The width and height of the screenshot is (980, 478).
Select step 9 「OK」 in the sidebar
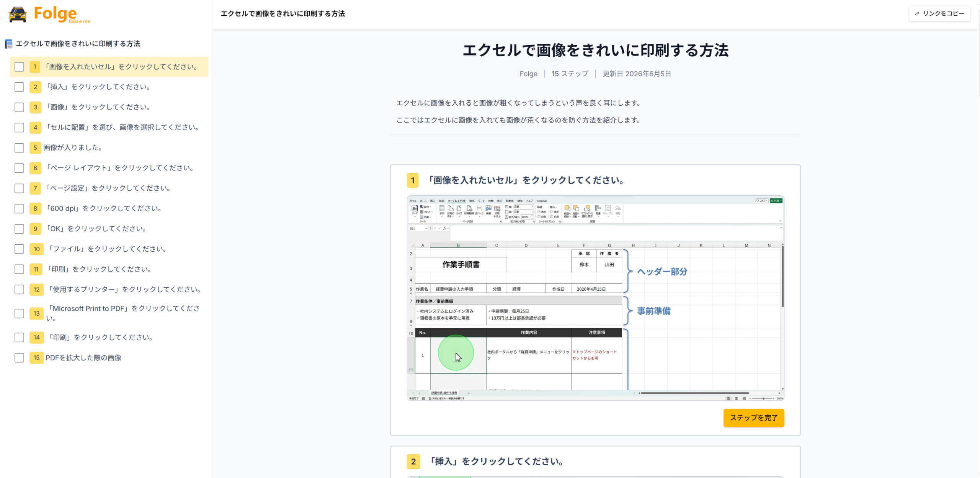point(109,229)
